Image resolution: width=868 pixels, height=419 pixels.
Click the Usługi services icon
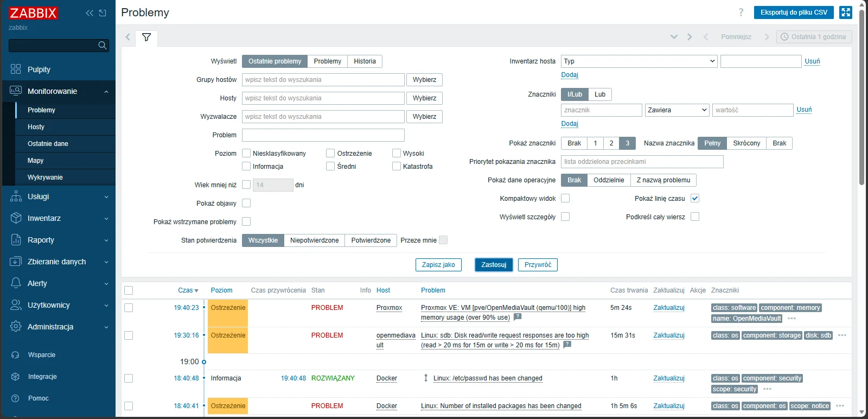(16, 196)
